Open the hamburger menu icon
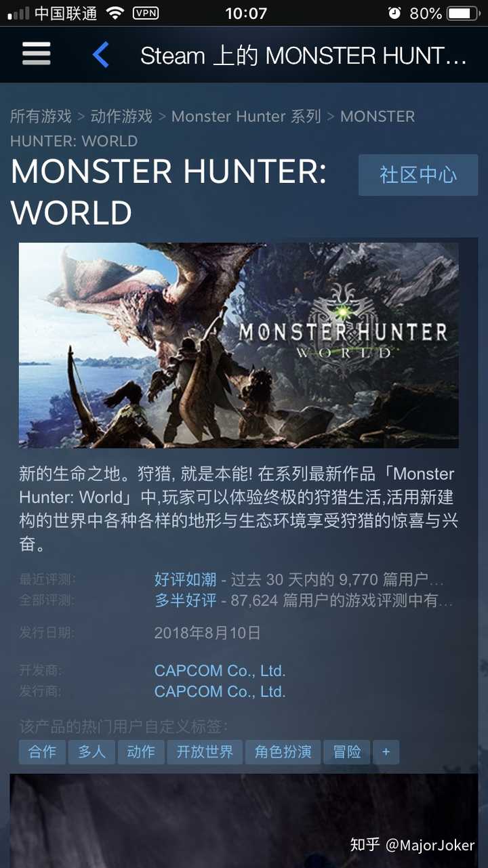Screen dimensions: 488x868 [x=36, y=54]
